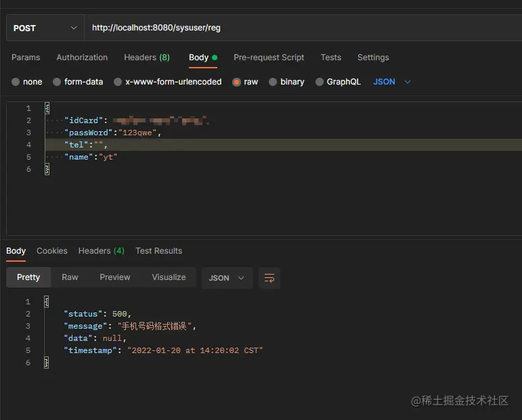Viewport: 522px width, 420px height.
Task: Click the request URL field
Action: [303, 28]
